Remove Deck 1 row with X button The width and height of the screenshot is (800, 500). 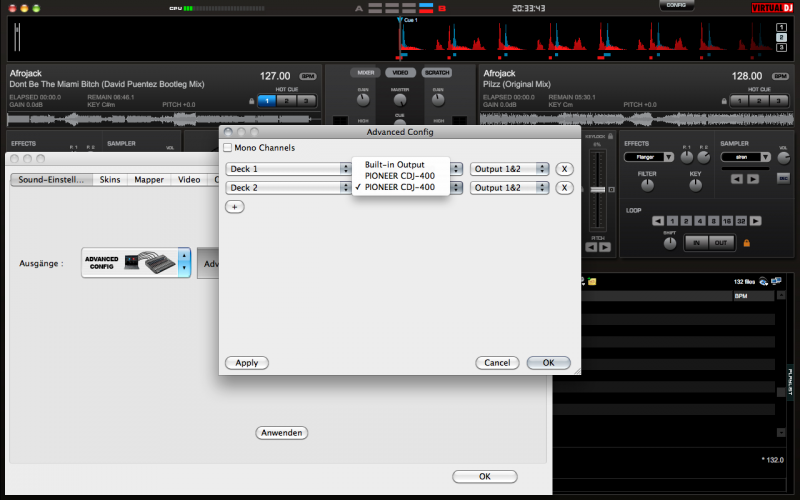coord(564,169)
